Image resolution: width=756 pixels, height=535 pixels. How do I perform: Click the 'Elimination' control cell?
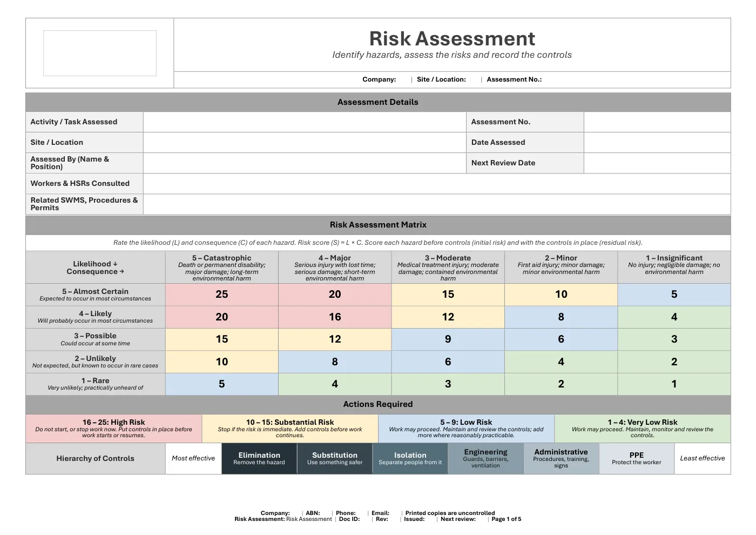(x=259, y=459)
